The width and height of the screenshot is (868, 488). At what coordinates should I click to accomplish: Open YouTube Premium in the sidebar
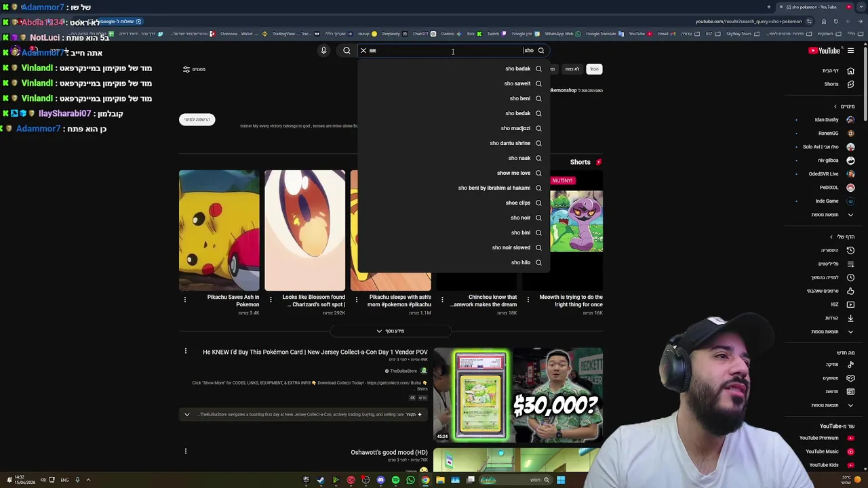pos(826,438)
